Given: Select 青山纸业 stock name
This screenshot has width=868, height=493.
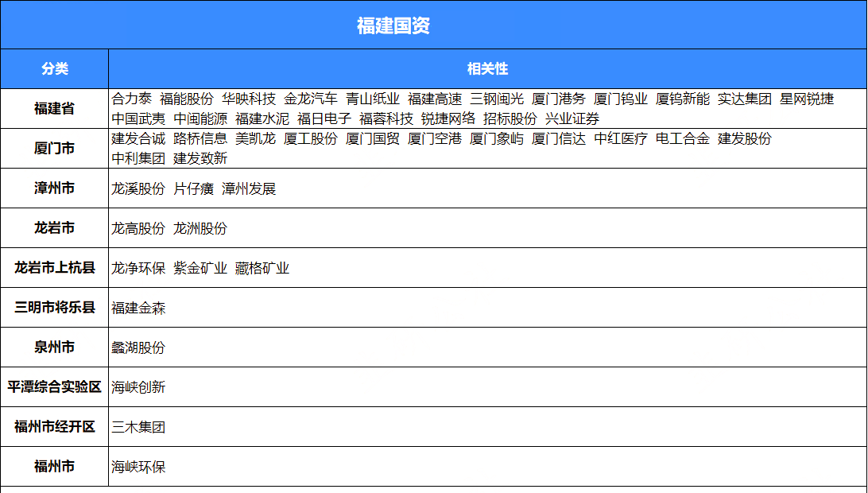Looking at the screenshot, I should coord(373,99).
